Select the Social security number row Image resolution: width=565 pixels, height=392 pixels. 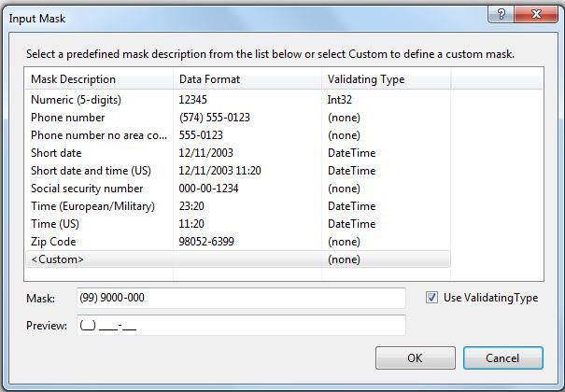(x=238, y=189)
